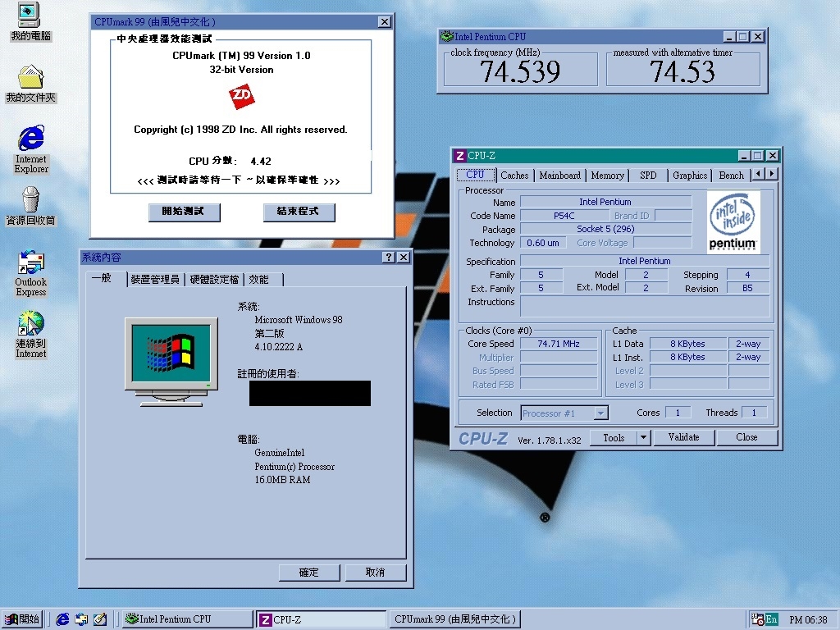Open the Tools dropdown arrow in CPU-Z
The image size is (840, 630).
coord(644,438)
